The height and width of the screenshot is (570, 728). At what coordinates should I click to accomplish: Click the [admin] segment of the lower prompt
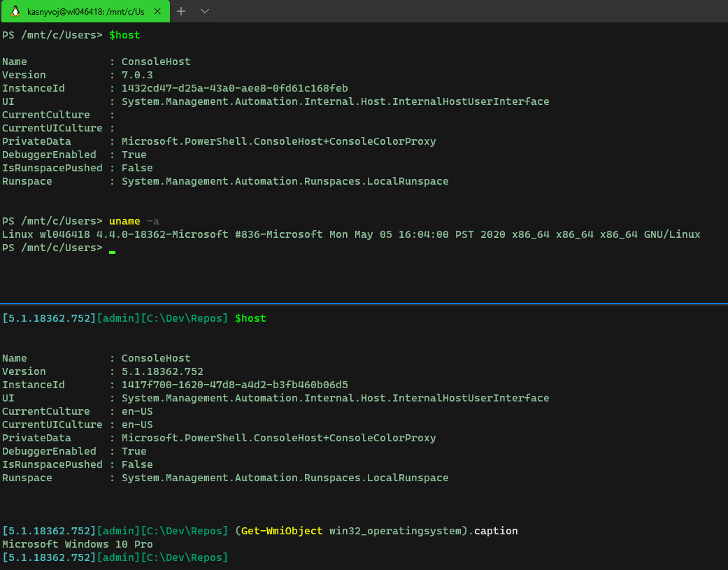pyautogui.click(x=119, y=318)
